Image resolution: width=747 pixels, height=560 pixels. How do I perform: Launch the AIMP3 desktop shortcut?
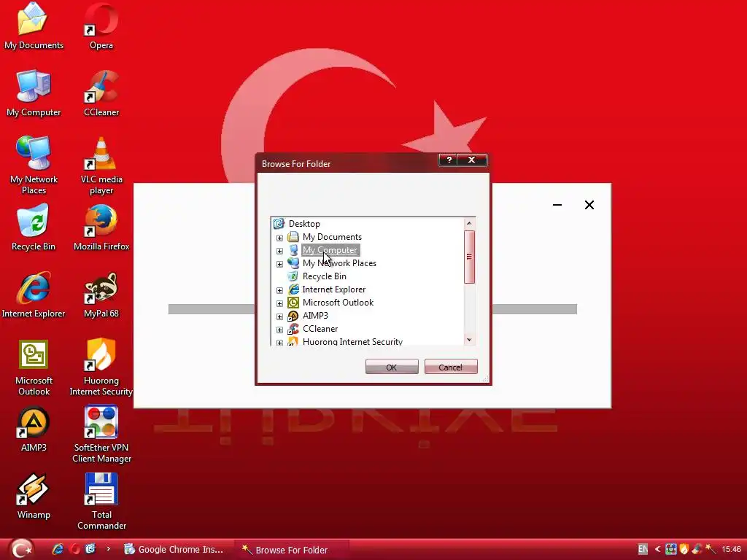34,428
